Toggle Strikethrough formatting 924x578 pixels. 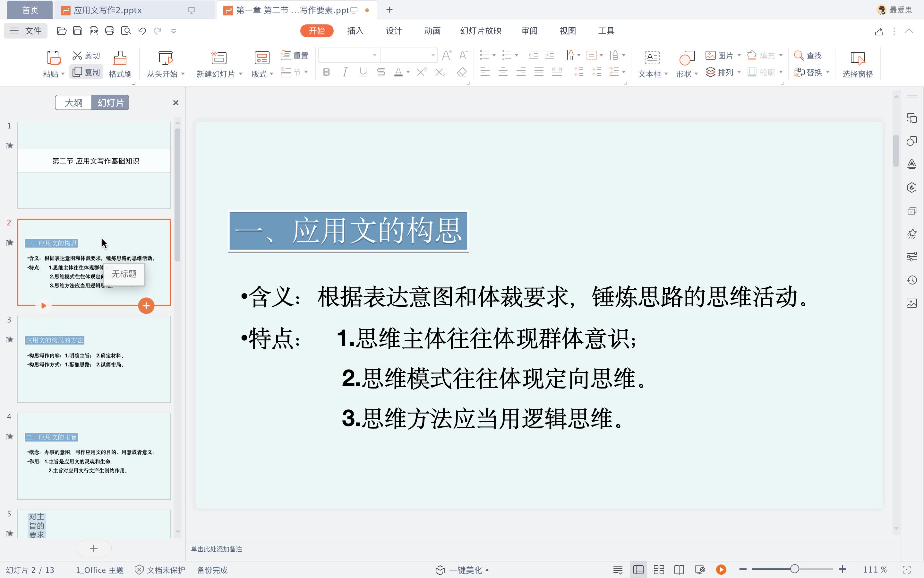point(381,72)
